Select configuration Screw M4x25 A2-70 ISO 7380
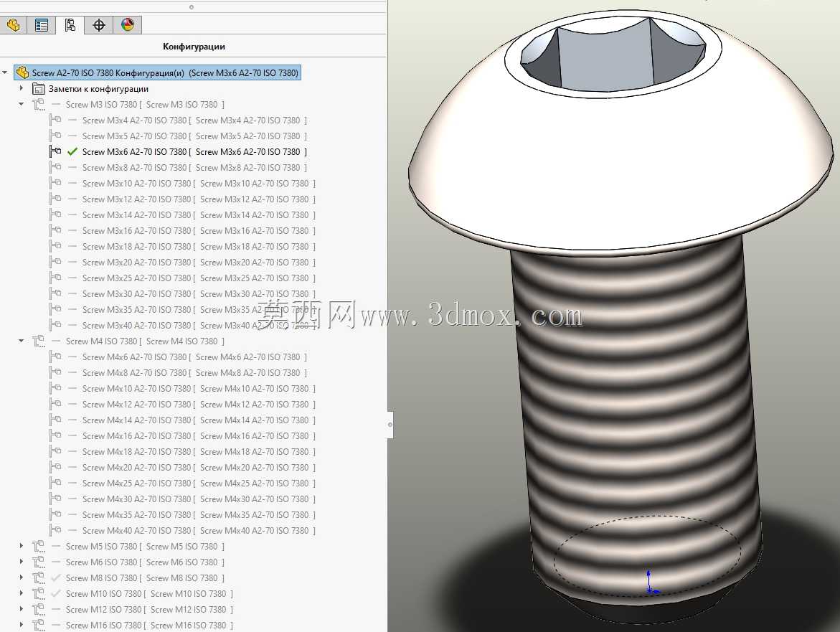This screenshot has height=632, width=840. (x=199, y=483)
